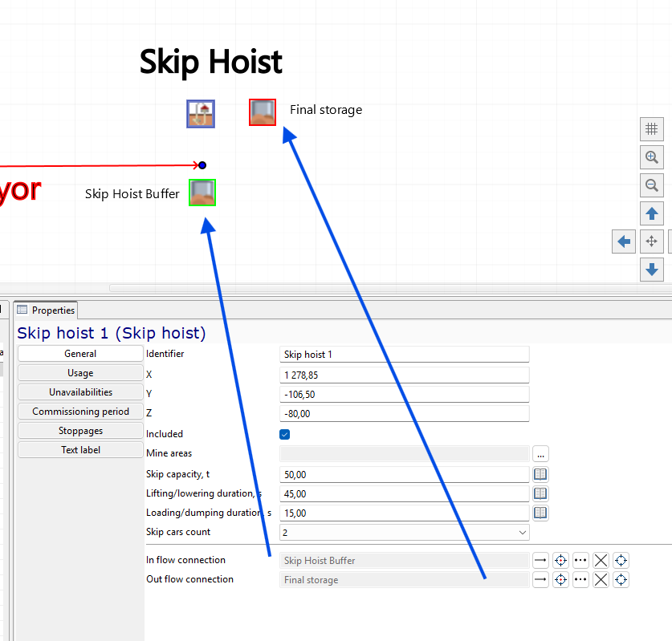The width and height of the screenshot is (672, 641).
Task: Click the Out flow connection value field
Action: coord(404,580)
